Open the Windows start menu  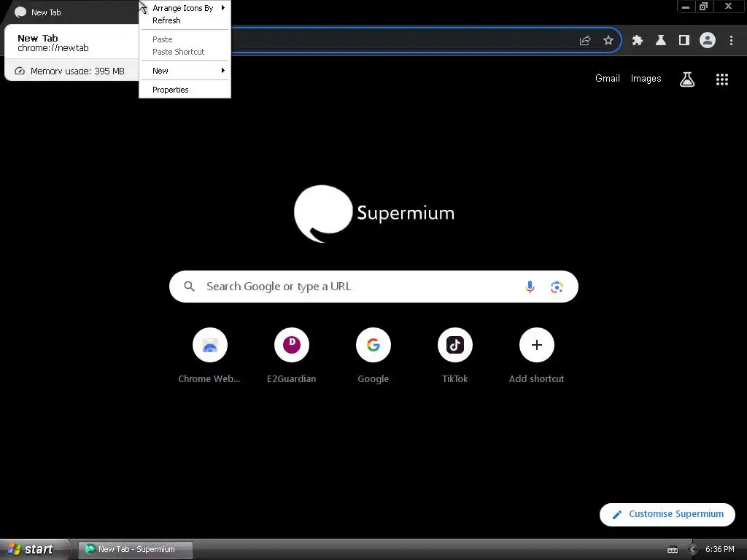[x=34, y=549]
